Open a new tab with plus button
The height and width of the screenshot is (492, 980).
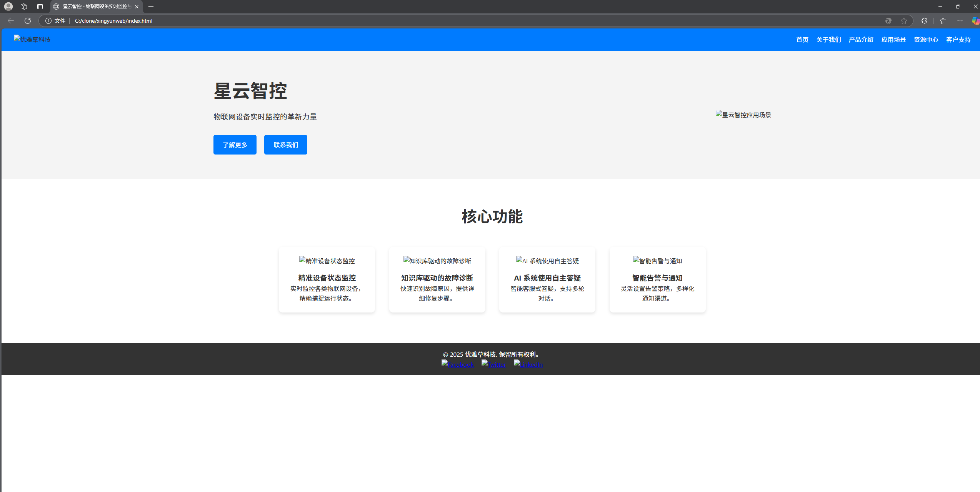[x=151, y=7]
